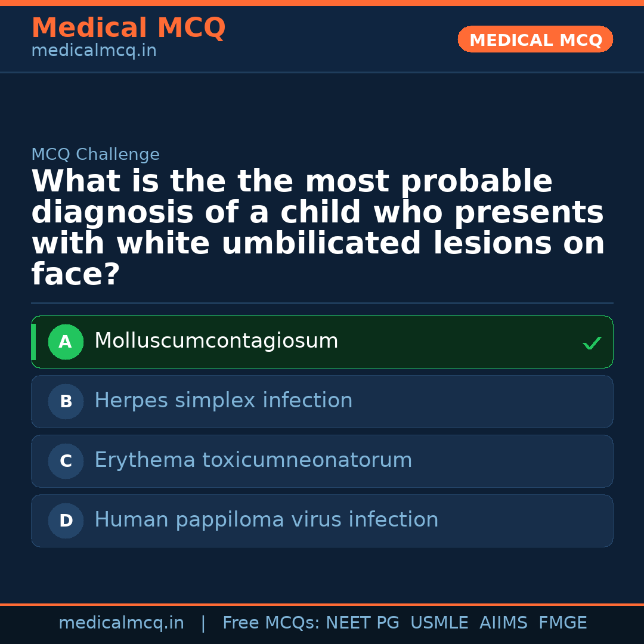
Task: Click NEET PG in the footer
Action: [x=363, y=623]
